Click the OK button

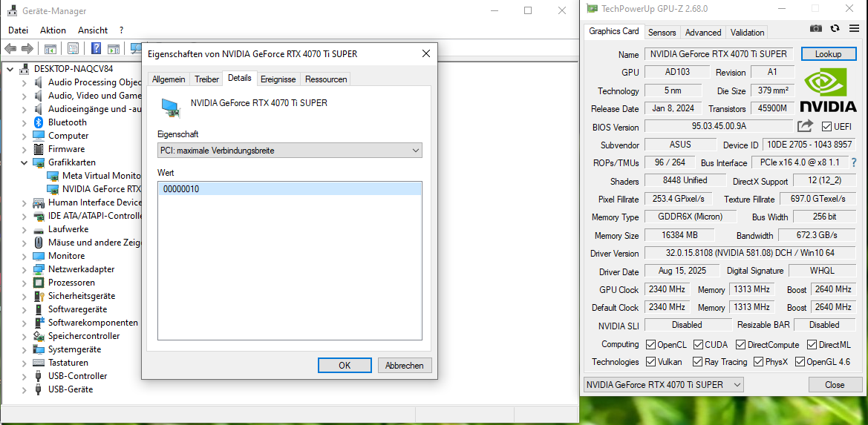click(345, 366)
